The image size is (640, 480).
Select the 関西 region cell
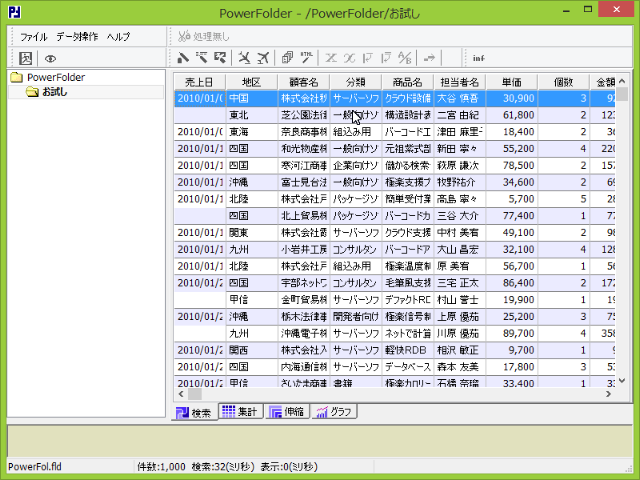pos(251,350)
